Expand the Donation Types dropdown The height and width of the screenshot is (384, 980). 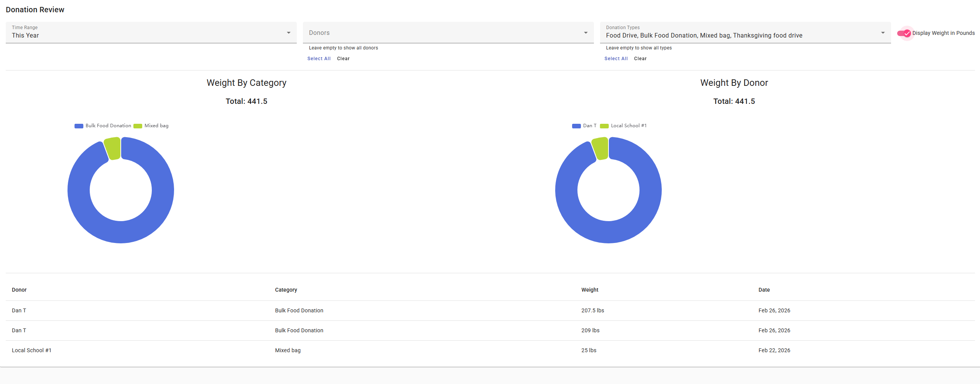(x=883, y=33)
